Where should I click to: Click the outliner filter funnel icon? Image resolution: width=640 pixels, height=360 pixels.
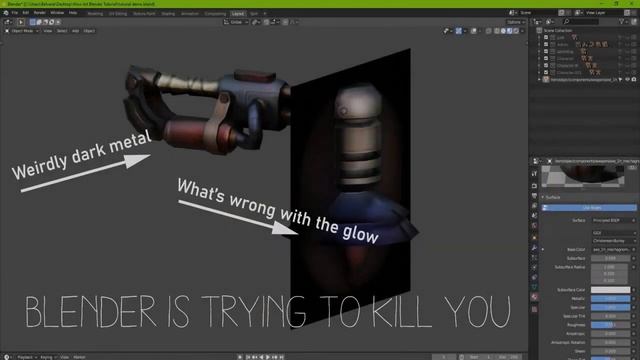(621, 22)
